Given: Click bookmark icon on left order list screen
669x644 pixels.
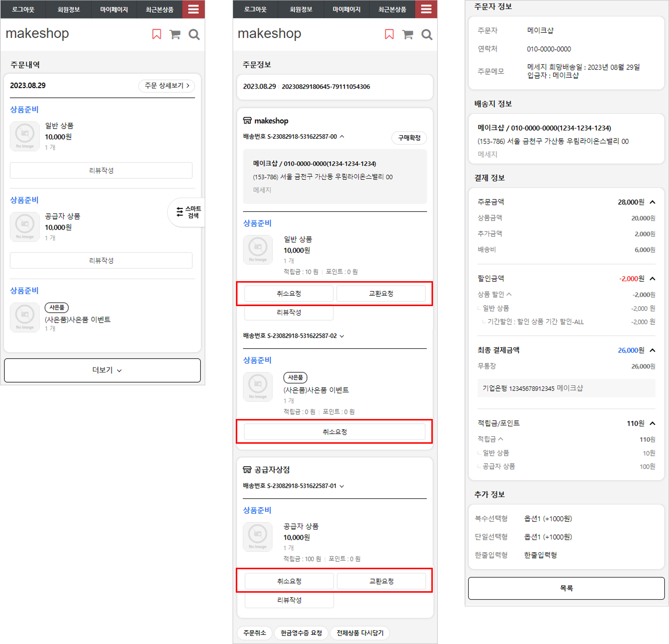Looking at the screenshot, I should pos(157,34).
